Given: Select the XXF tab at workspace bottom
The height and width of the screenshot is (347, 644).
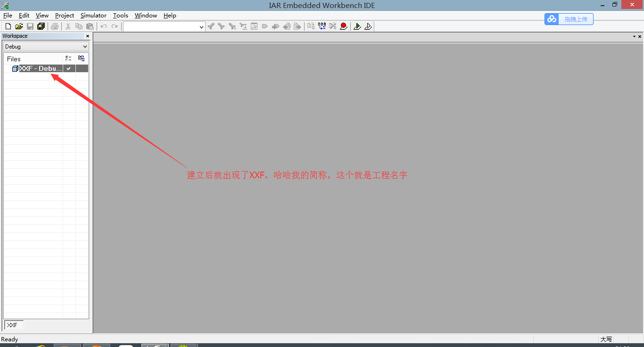Looking at the screenshot, I should [14, 325].
